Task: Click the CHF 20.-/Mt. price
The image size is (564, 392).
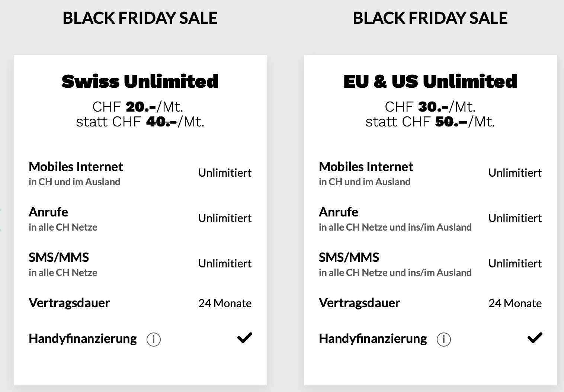Action: [138, 107]
